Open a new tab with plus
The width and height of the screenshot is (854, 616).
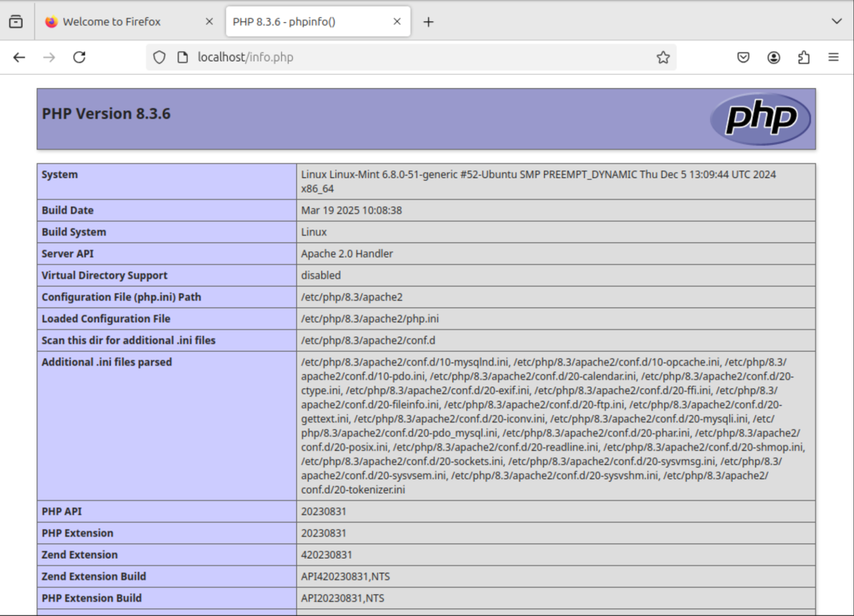point(428,21)
